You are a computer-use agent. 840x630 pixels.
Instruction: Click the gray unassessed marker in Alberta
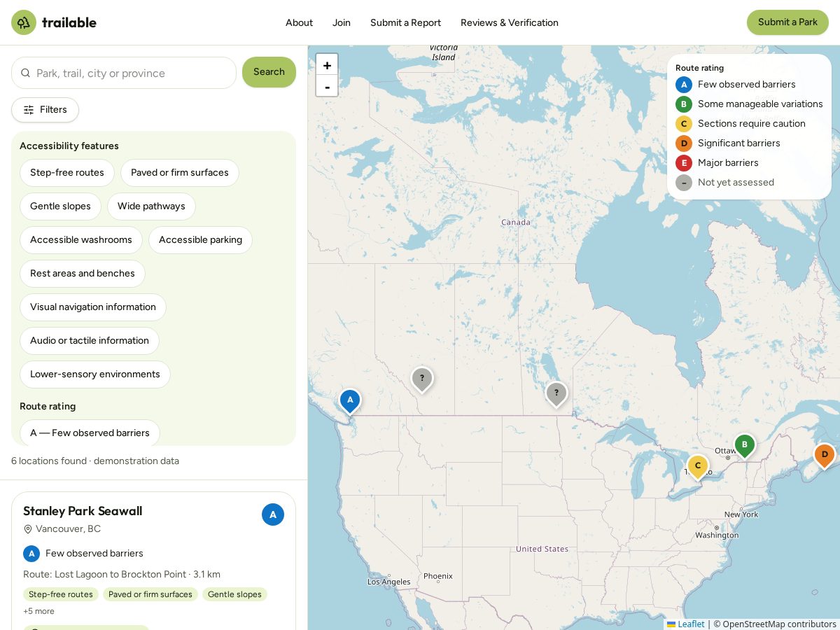coord(422,379)
